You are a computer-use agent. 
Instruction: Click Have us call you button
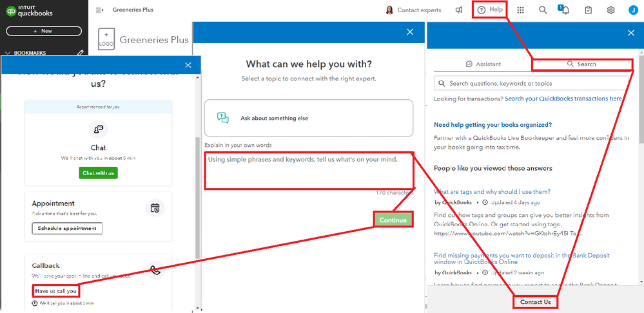[56, 291]
